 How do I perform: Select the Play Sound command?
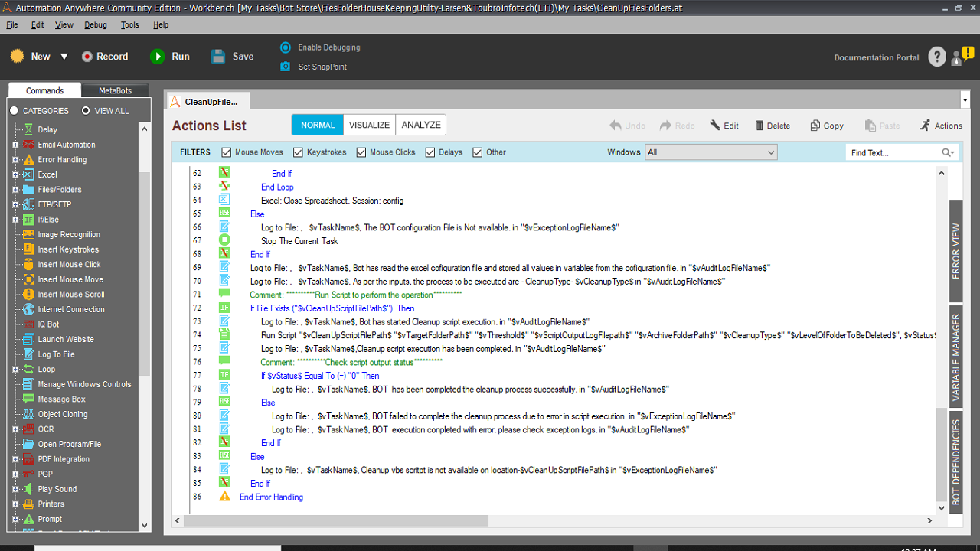pos(57,489)
